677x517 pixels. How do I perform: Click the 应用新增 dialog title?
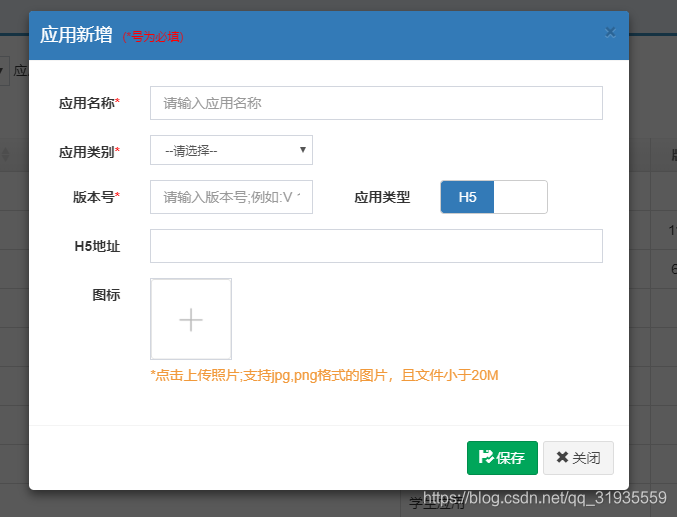[x=76, y=35]
